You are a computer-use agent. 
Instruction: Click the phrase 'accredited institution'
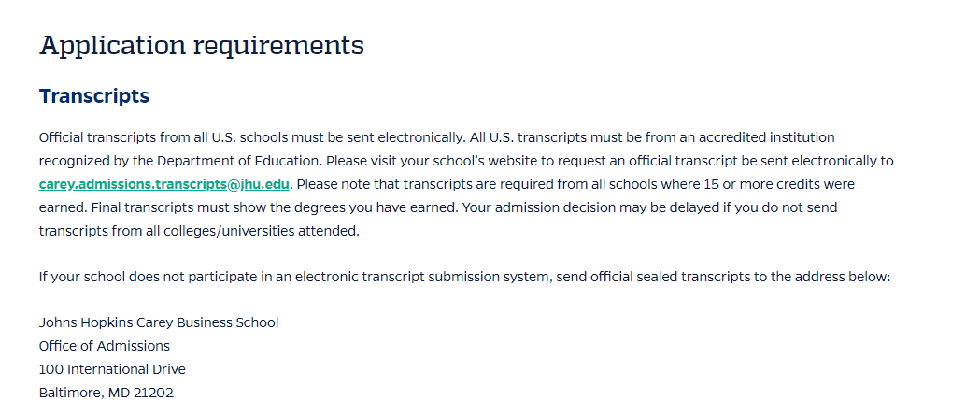pos(766,137)
